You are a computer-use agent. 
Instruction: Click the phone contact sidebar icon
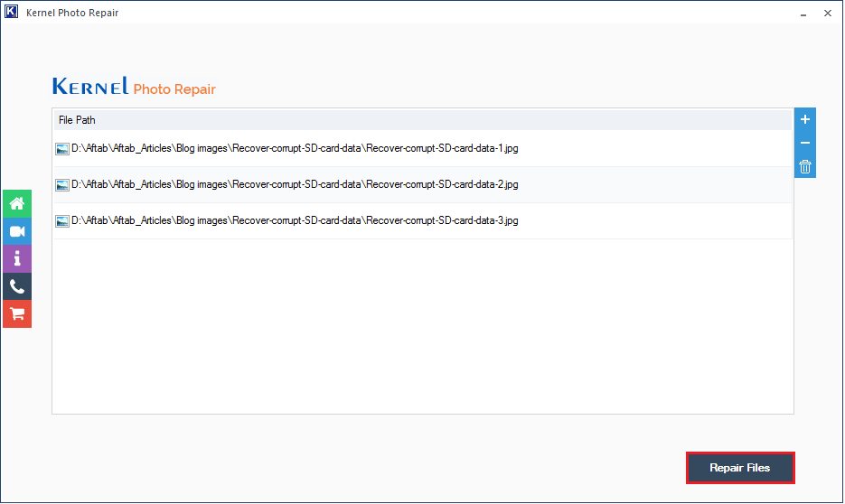coord(17,286)
